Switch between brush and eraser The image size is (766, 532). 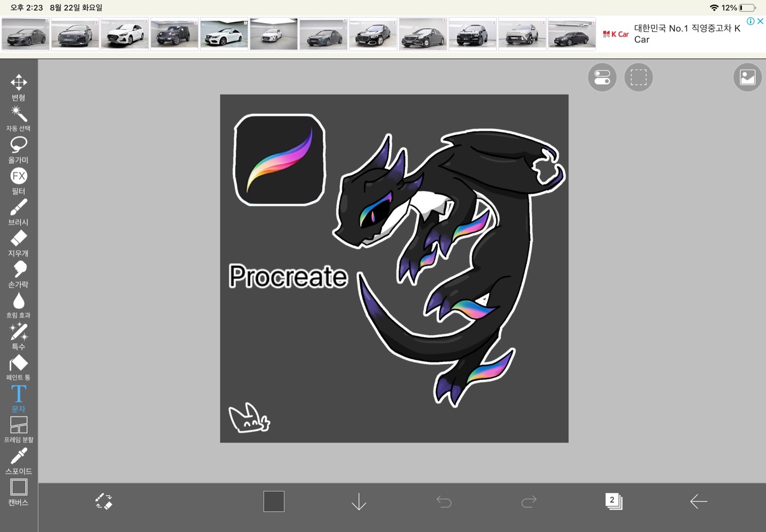tap(104, 501)
